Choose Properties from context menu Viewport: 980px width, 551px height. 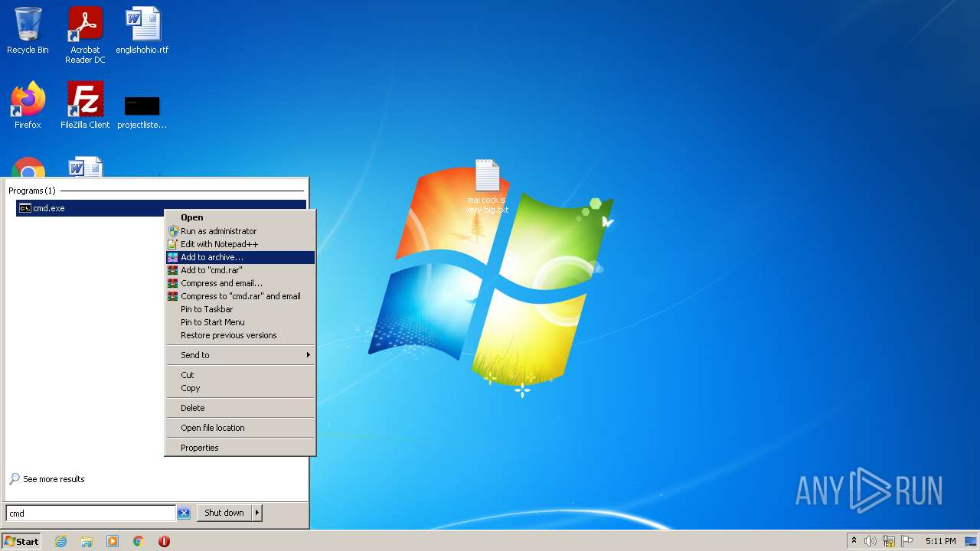coord(240,448)
